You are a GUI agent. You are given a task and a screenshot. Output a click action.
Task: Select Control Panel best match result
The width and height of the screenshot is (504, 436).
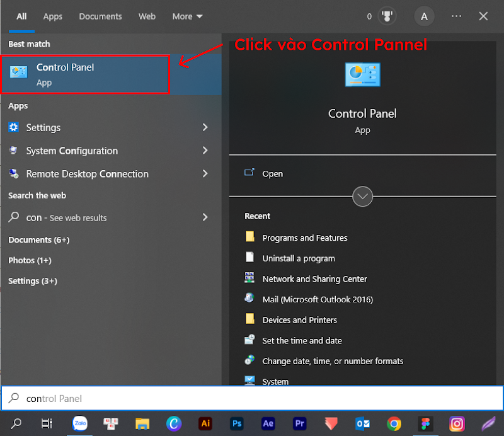(x=86, y=74)
